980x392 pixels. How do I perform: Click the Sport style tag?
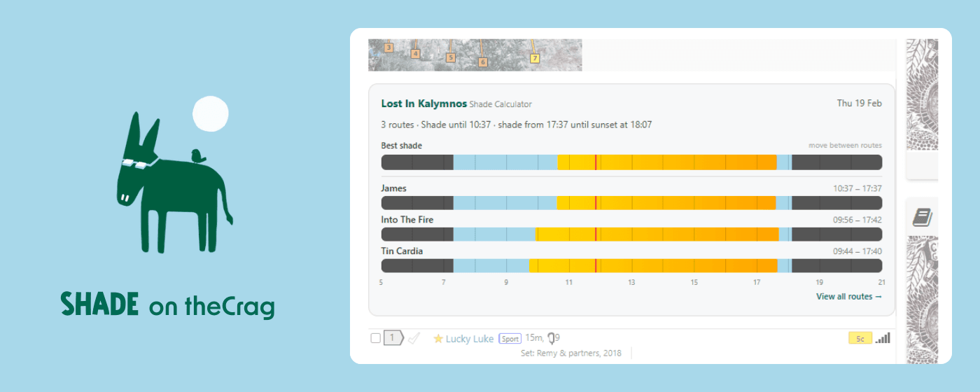pos(510,339)
